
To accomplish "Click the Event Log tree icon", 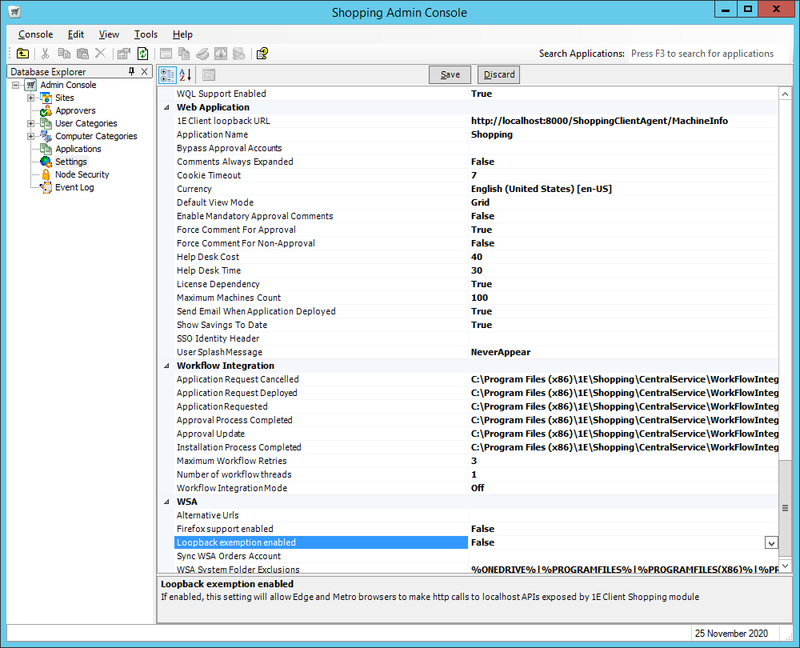I will [46, 187].
